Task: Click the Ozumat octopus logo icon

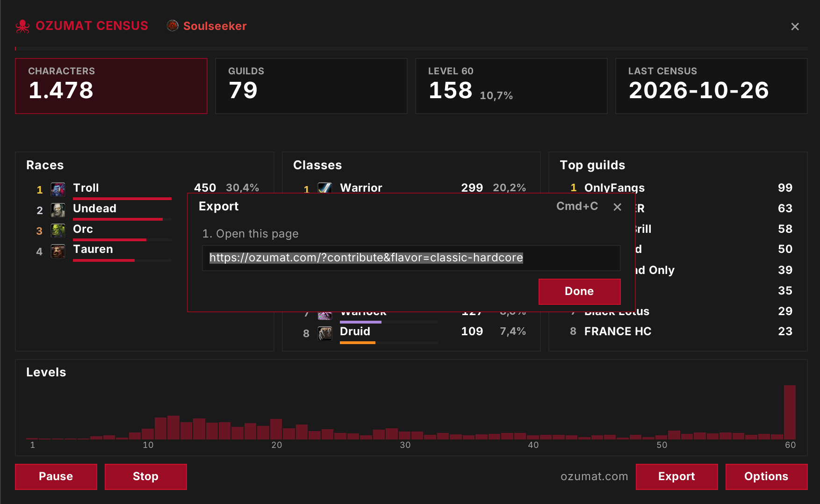Action: pos(22,26)
